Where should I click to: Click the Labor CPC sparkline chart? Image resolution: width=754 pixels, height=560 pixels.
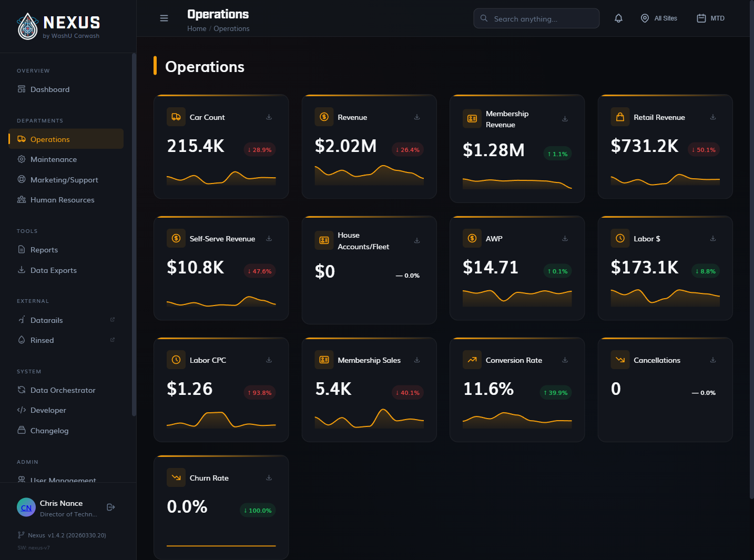pyautogui.click(x=221, y=420)
